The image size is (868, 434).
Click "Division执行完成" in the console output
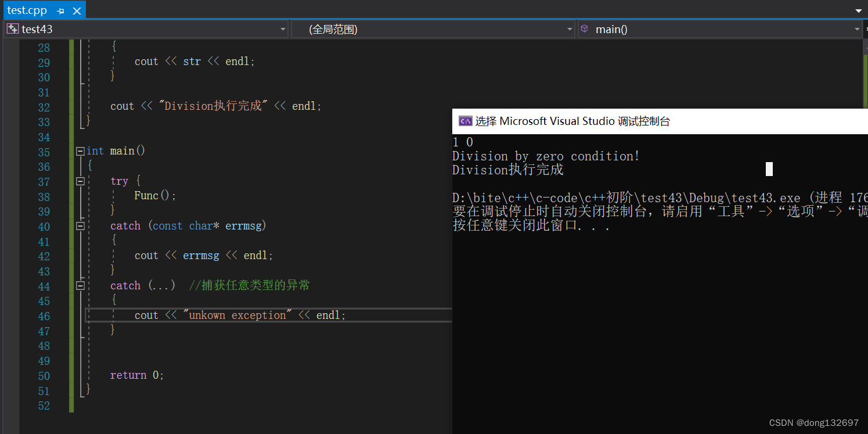pyautogui.click(x=508, y=170)
